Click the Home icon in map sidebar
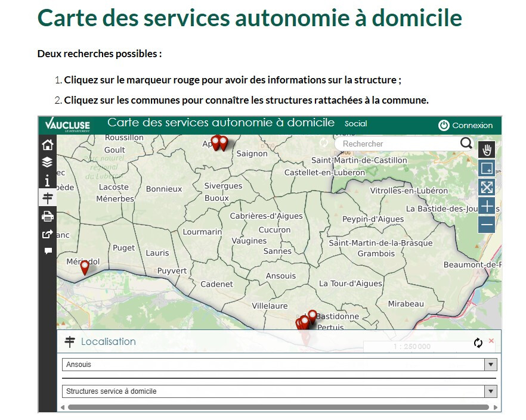This screenshot has height=420, width=526. coord(48,145)
